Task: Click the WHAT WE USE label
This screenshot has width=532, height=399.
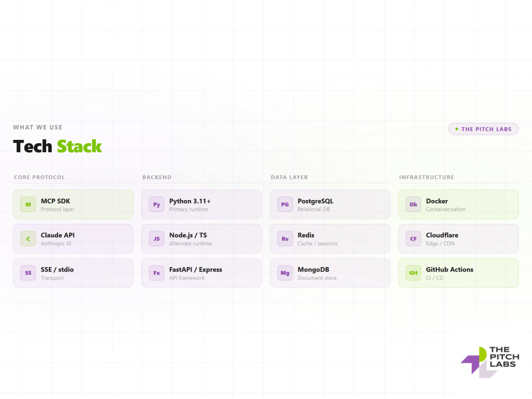Action: click(38, 127)
